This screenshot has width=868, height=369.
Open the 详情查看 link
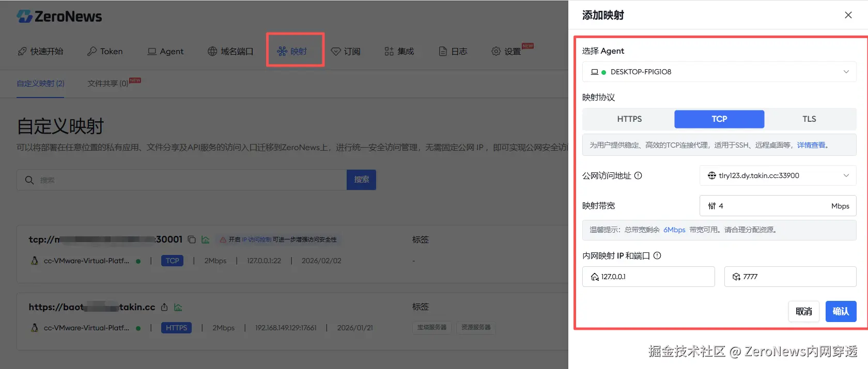tap(811, 145)
